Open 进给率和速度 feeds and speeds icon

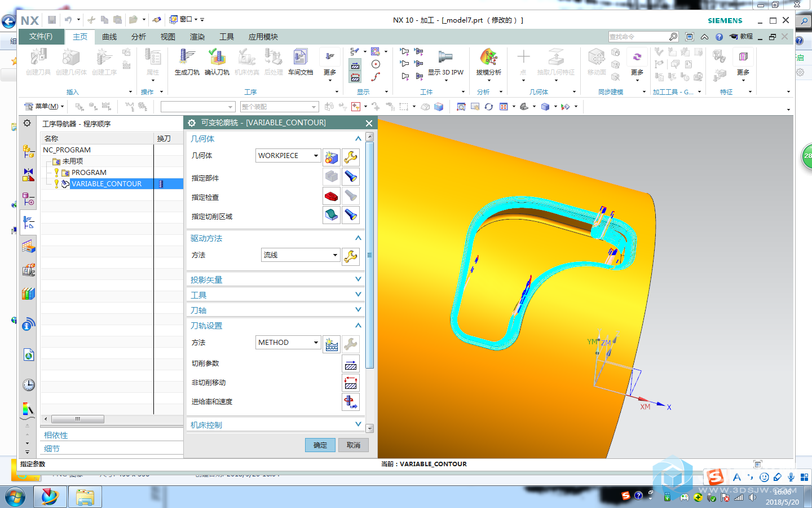(x=351, y=402)
